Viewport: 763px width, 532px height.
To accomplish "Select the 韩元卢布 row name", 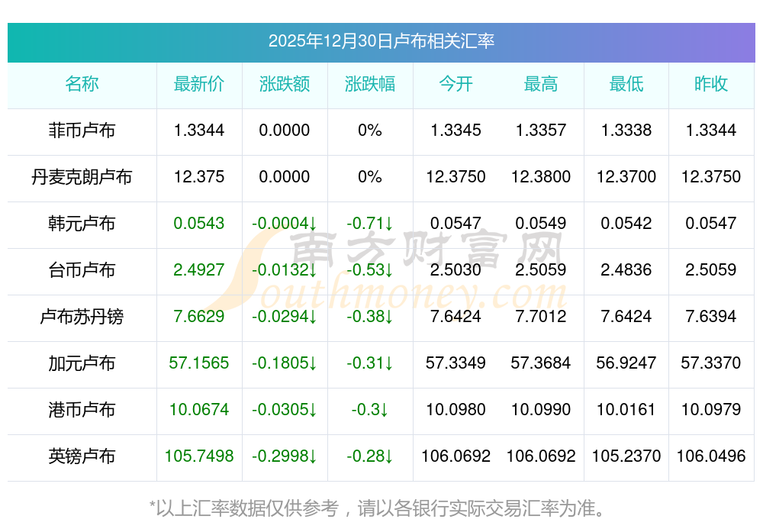I will (82, 224).
